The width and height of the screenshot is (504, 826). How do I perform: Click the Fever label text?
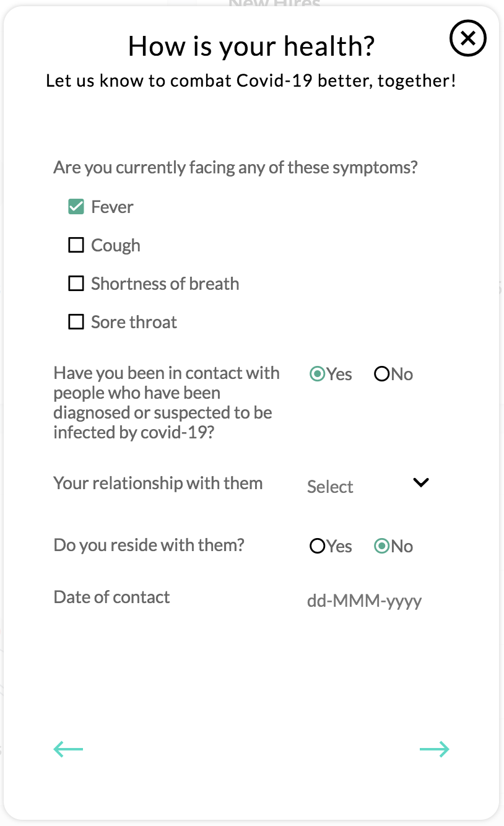point(112,207)
